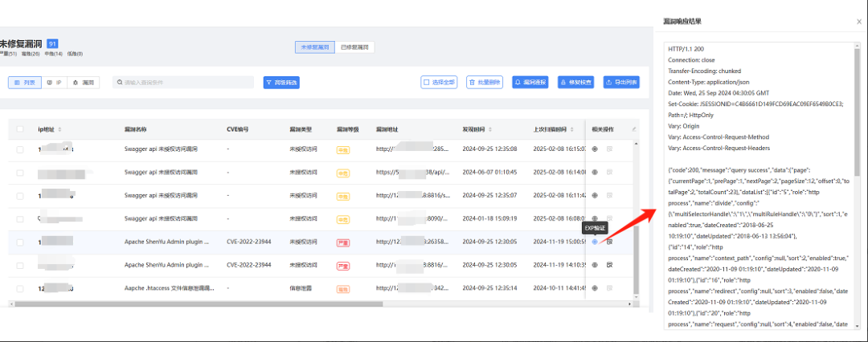This screenshot has width=868, height=342.
Task: Open EXP verification for row discovered 2024-01-18 15:09:19
Action: point(595,218)
